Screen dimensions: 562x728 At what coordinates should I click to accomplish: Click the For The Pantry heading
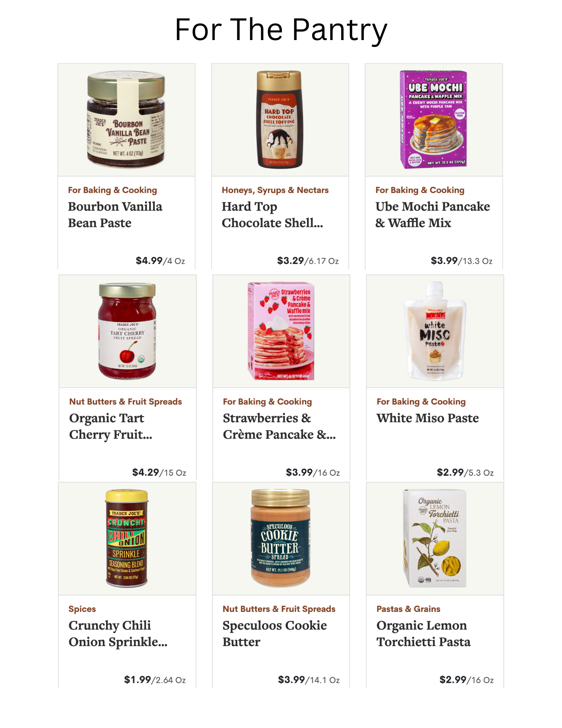click(281, 30)
